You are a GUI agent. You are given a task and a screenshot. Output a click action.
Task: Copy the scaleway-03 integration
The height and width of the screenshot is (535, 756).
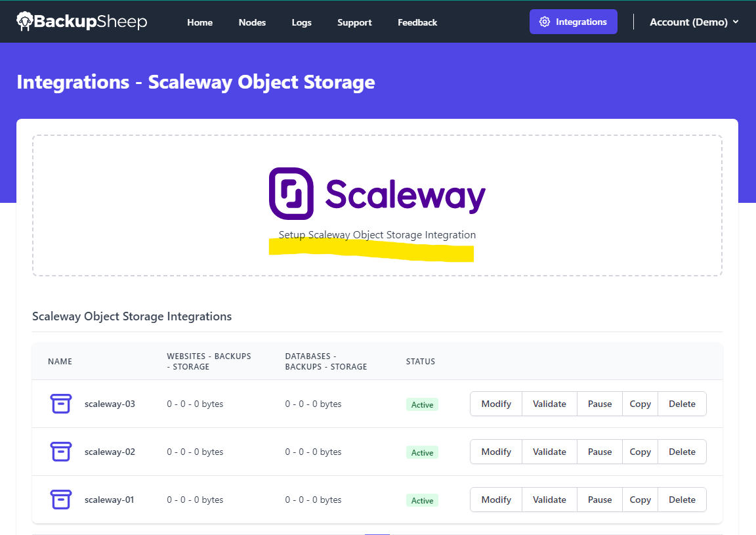coord(640,404)
